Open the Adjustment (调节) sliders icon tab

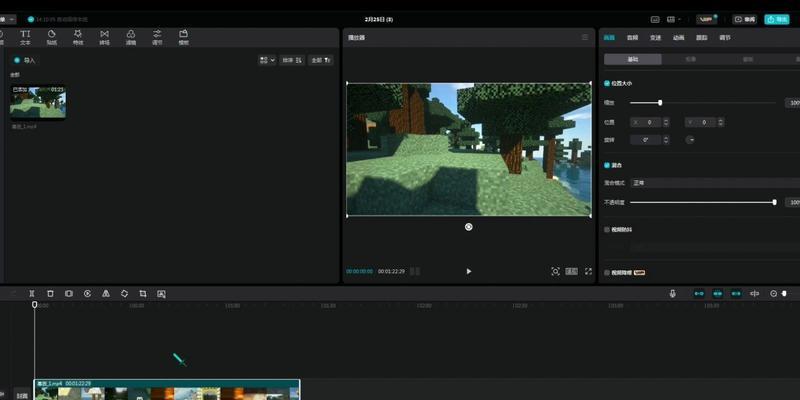coord(157,37)
